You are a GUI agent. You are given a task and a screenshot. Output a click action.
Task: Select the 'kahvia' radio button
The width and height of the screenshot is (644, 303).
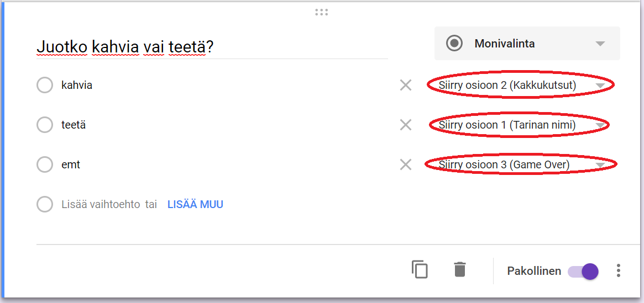[45, 86]
